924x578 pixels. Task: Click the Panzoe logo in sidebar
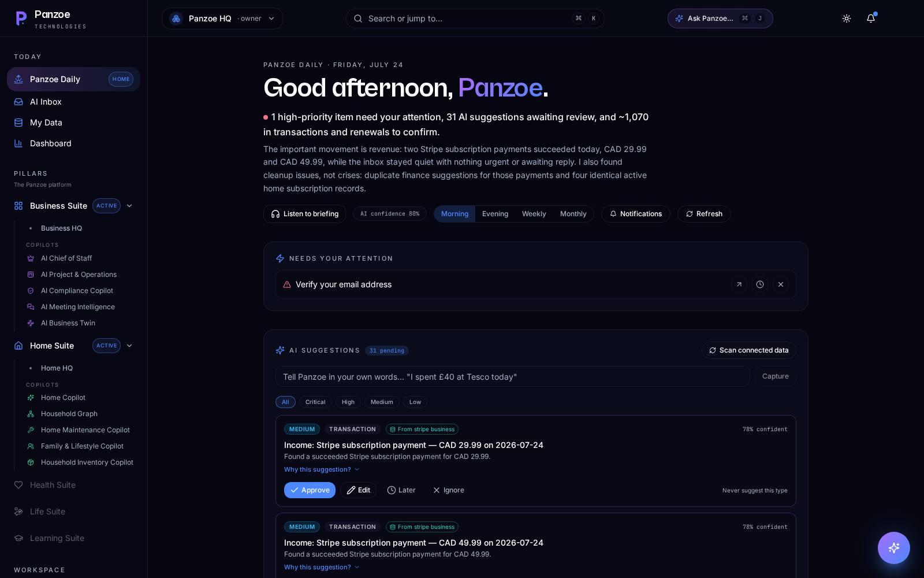pyautogui.click(x=51, y=18)
